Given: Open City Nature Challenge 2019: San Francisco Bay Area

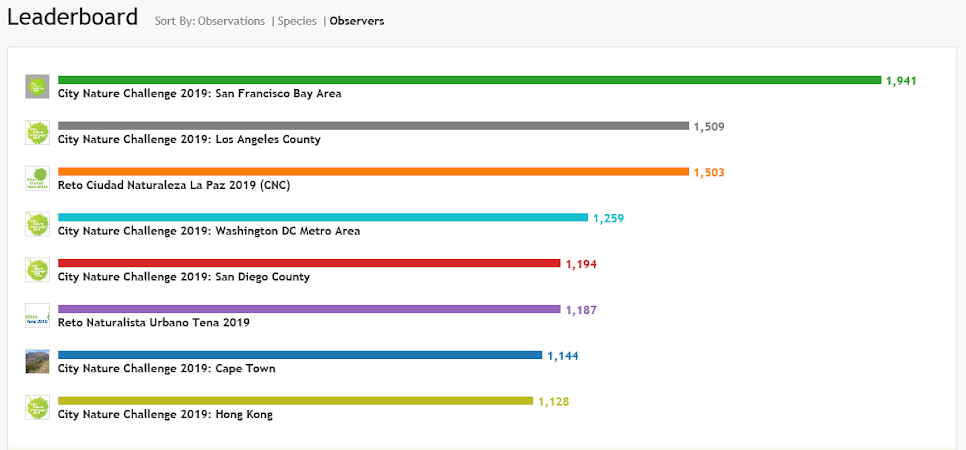Looking at the screenshot, I should [199, 94].
